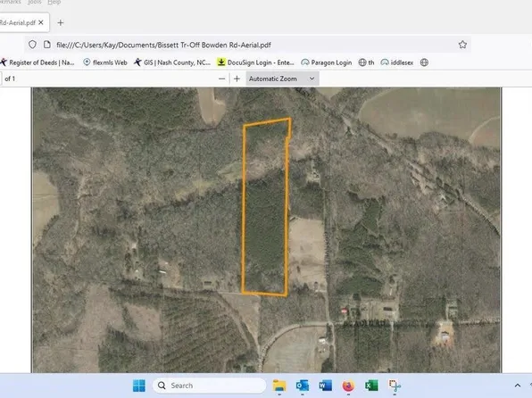Open the GIS Nash County bookmark
The width and height of the screenshot is (532, 398).
[172, 62]
